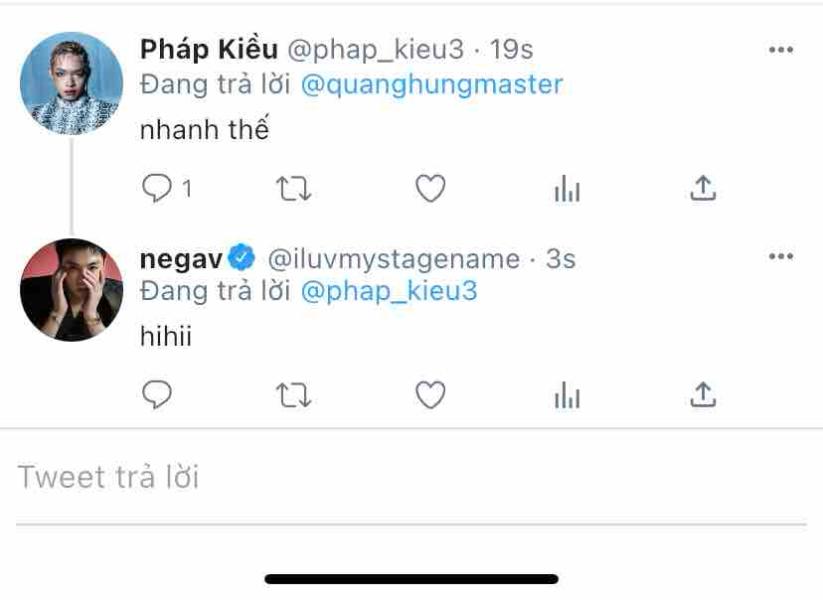
Task: Open Pháp Kiều's profile via display name
Action: click(x=208, y=49)
